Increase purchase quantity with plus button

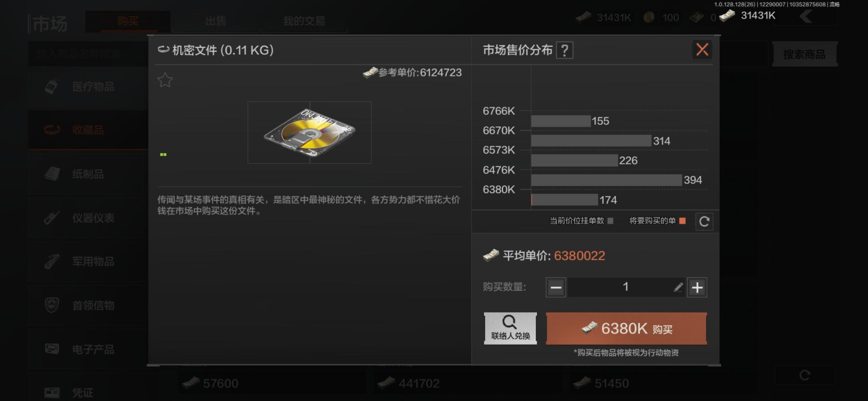click(697, 287)
